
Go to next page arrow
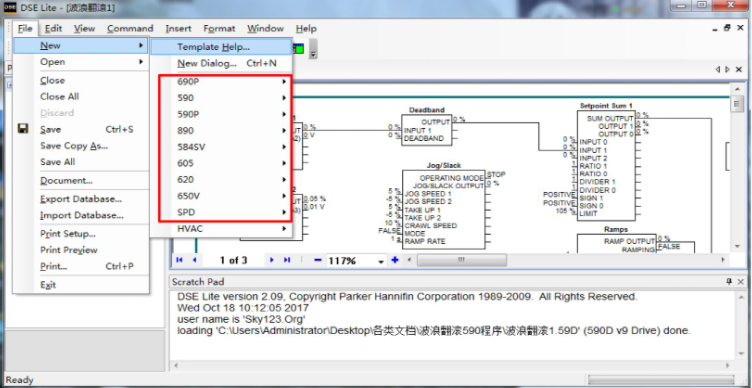(271, 260)
